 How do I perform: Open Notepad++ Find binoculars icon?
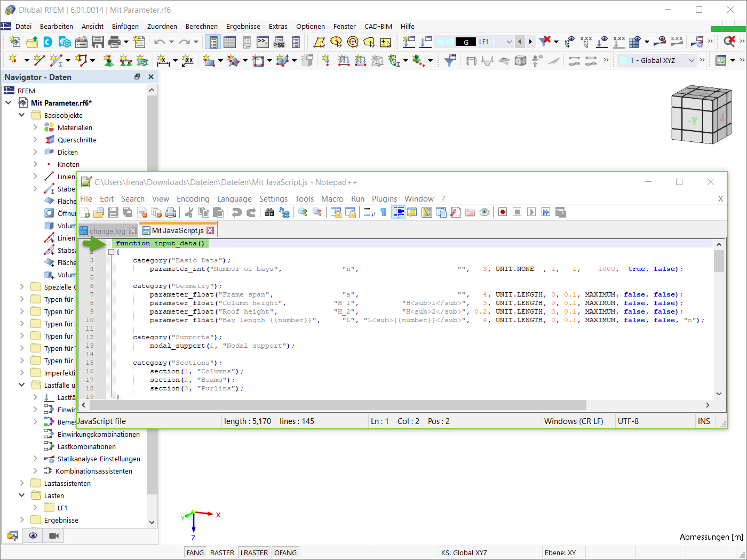click(x=269, y=212)
